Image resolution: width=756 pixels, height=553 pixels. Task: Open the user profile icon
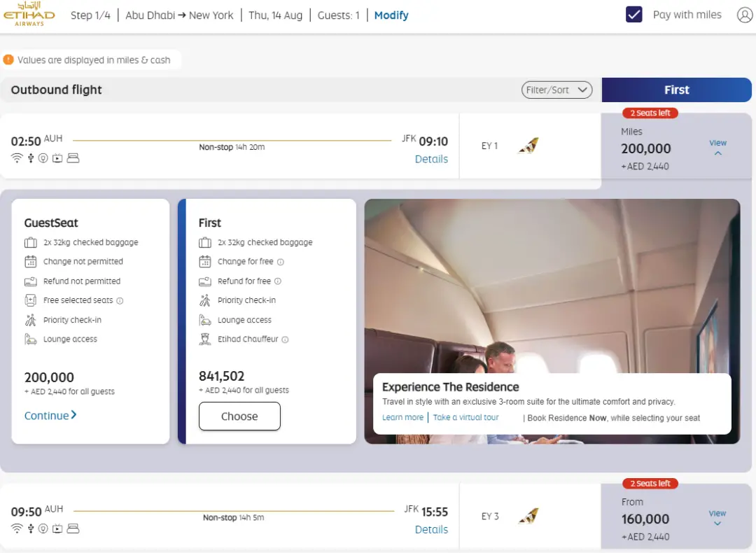coord(744,15)
